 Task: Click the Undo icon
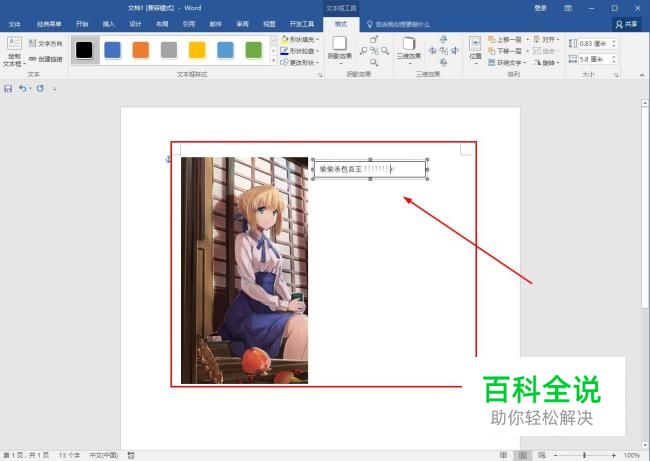(22, 88)
